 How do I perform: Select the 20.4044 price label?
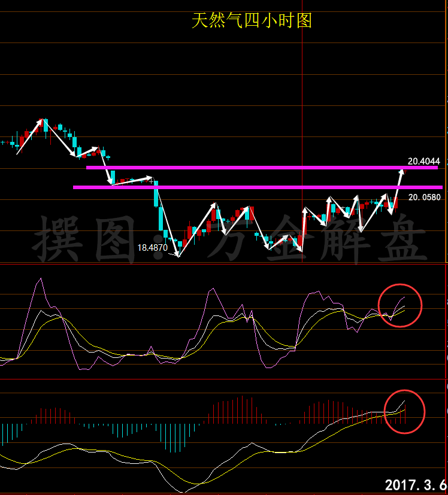(x=423, y=161)
